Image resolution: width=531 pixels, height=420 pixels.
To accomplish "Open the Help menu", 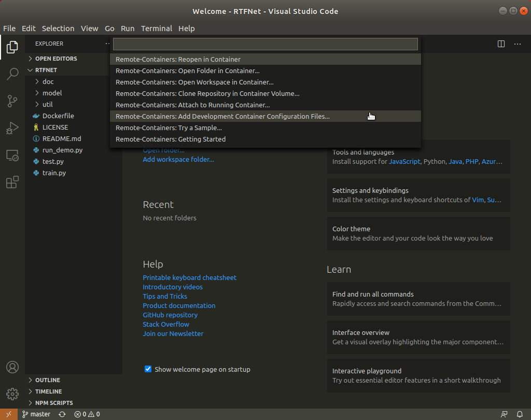I will [x=187, y=29].
